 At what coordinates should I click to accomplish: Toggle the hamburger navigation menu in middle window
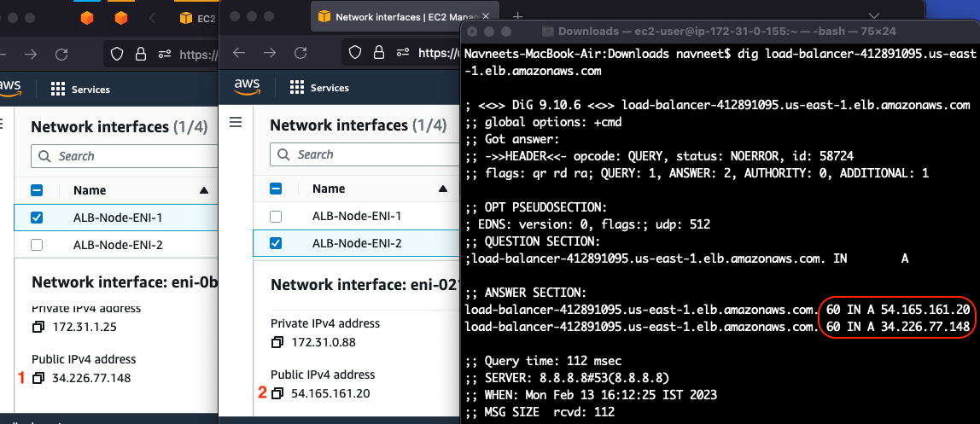[x=236, y=122]
